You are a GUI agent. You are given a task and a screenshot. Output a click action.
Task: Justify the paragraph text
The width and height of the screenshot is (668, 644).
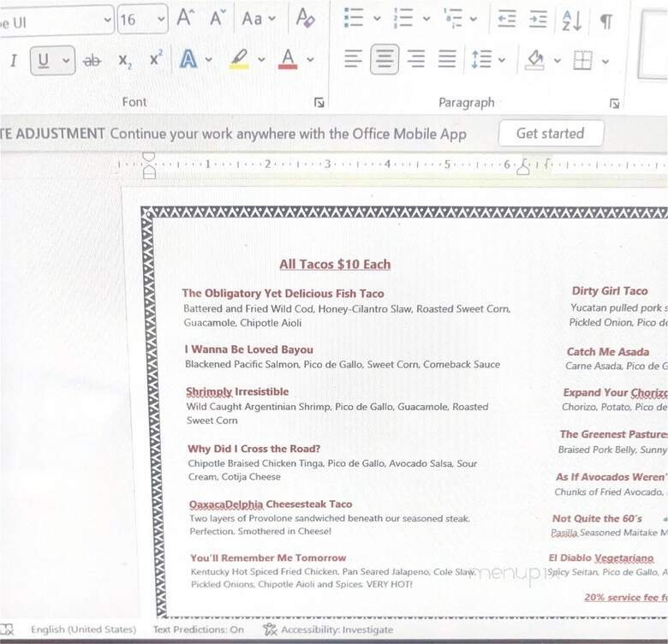coord(447,59)
